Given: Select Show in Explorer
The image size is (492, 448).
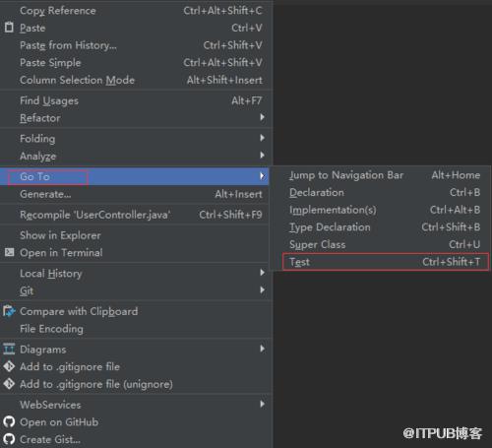Looking at the screenshot, I should pos(136,235).
